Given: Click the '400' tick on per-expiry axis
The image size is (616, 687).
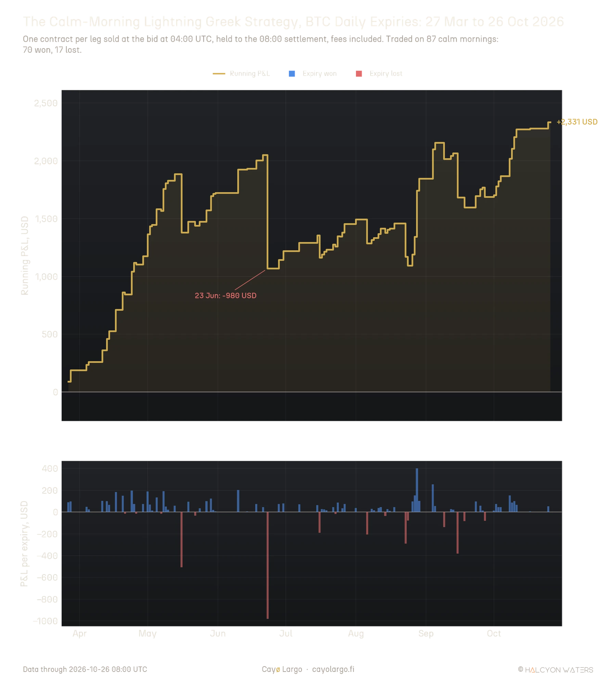Looking at the screenshot, I should click(x=50, y=468).
